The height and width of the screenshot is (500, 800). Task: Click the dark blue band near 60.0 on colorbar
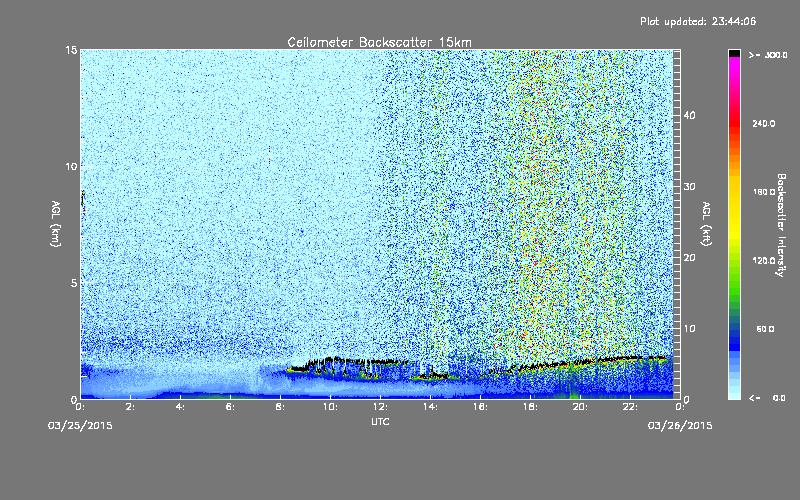[x=734, y=330]
